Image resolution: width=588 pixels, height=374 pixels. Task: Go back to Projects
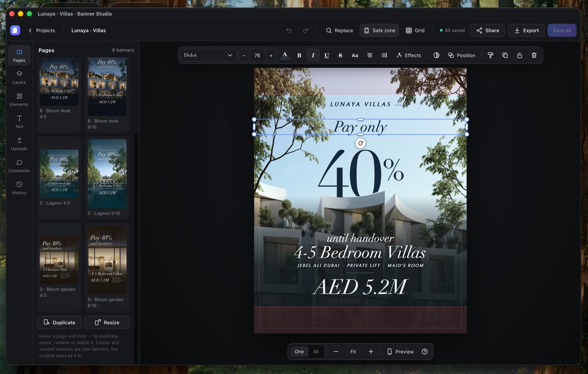point(41,30)
